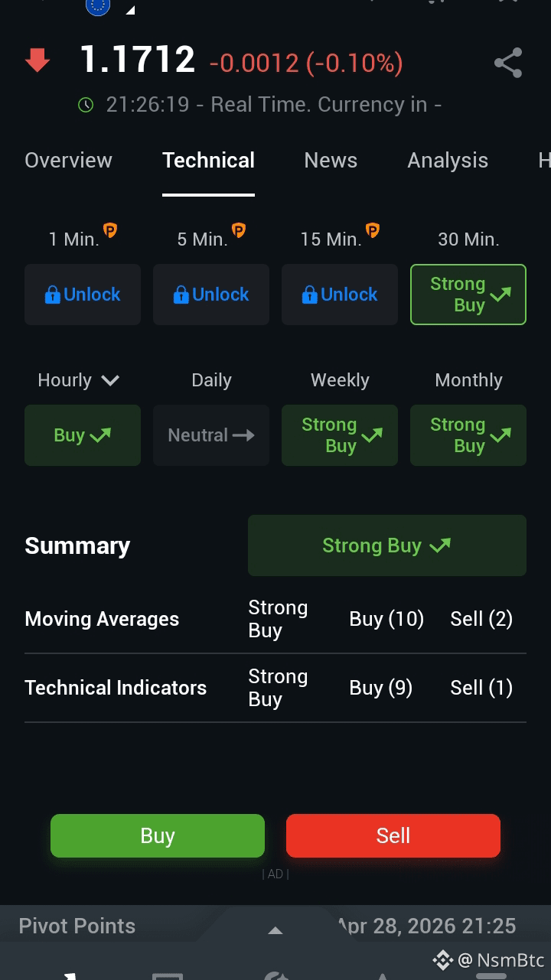Tap the pro badge next to 1 Min.

click(110, 230)
